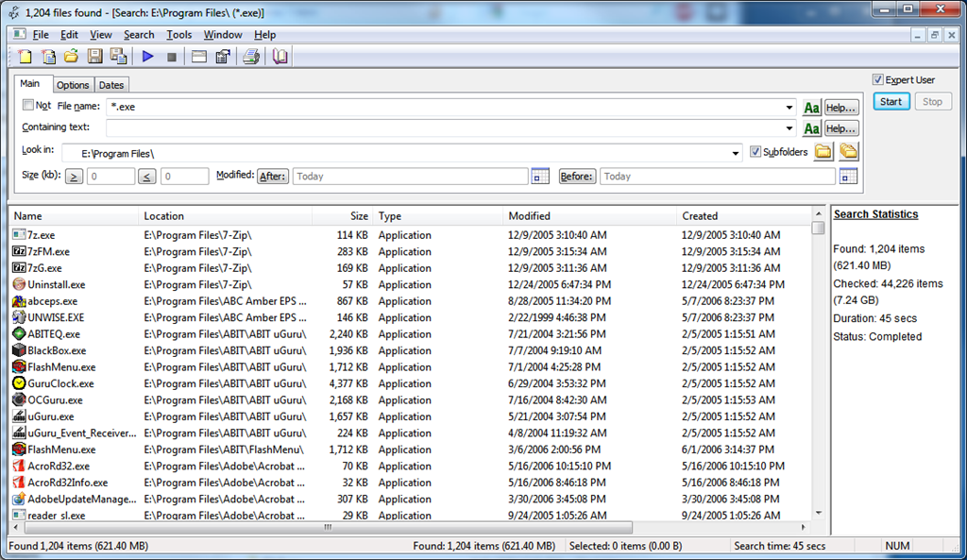This screenshot has width=967, height=560.
Task: Click the ABITEQ.exe green icon
Action: (x=19, y=334)
